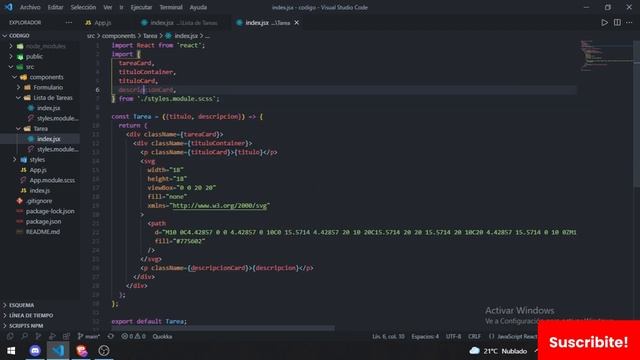The width and height of the screenshot is (640, 360).
Task: Open styles.module under Lista de Tareas
Action: (x=57, y=118)
